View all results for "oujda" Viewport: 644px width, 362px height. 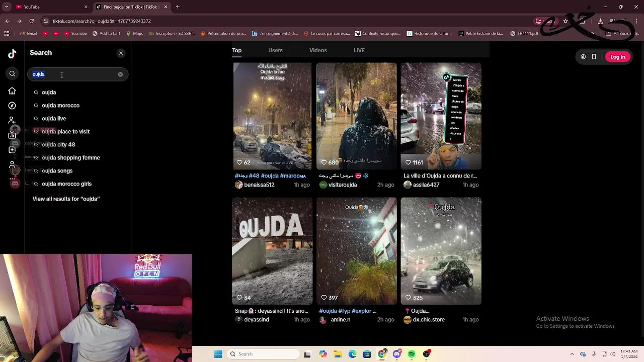pyautogui.click(x=66, y=199)
